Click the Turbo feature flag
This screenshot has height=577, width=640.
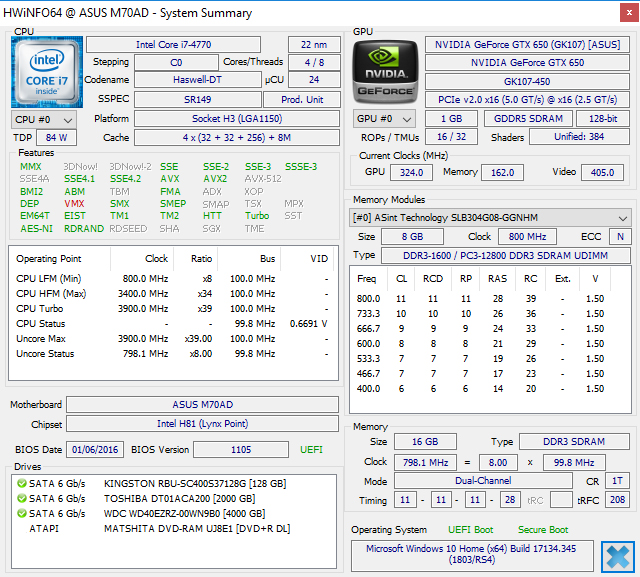(x=257, y=216)
